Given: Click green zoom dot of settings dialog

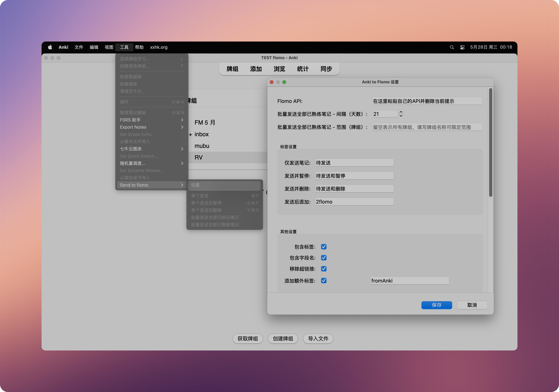Looking at the screenshot, I should click(x=284, y=82).
